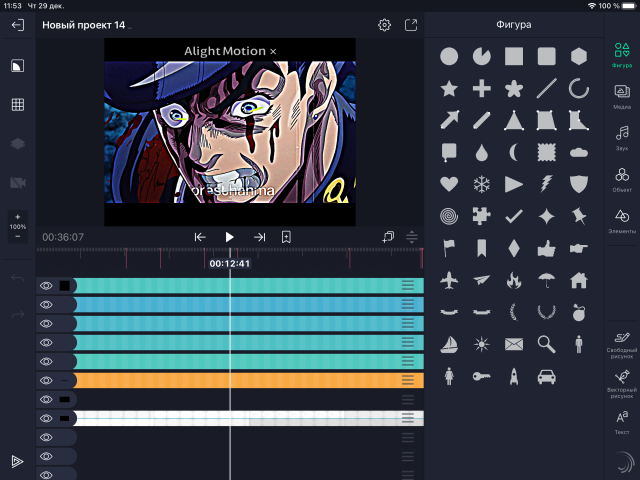Toggle eye on first empty layer below white track
Image resolution: width=640 pixels, height=480 pixels.
tap(46, 438)
